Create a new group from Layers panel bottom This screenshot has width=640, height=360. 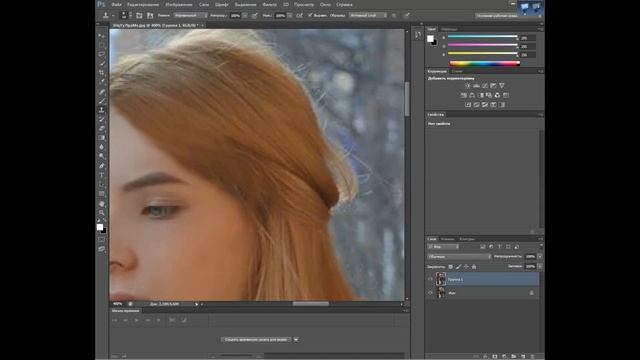point(514,356)
